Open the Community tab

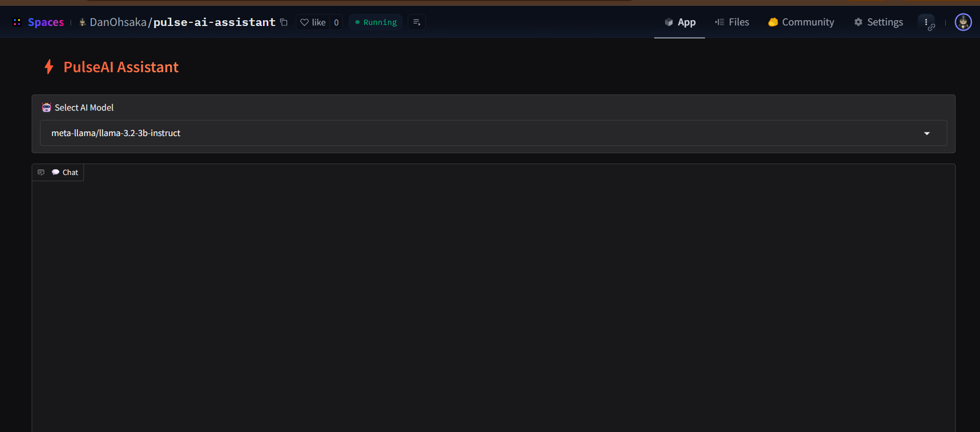pyautogui.click(x=801, y=22)
